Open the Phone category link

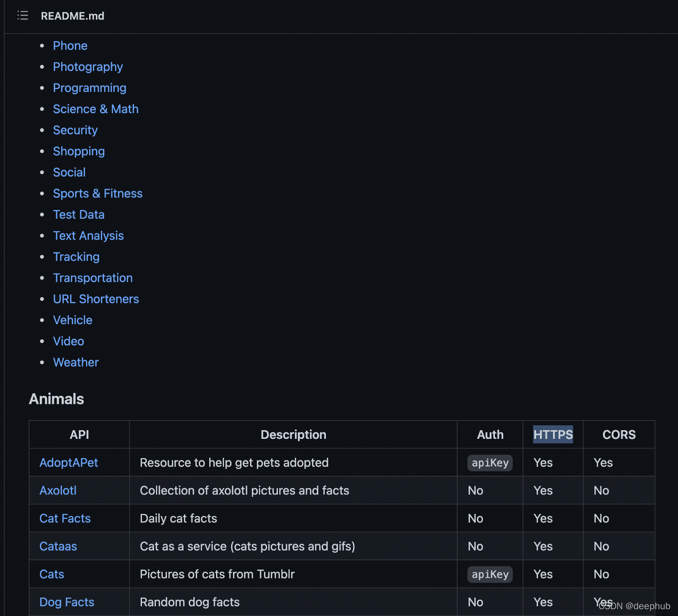[70, 46]
